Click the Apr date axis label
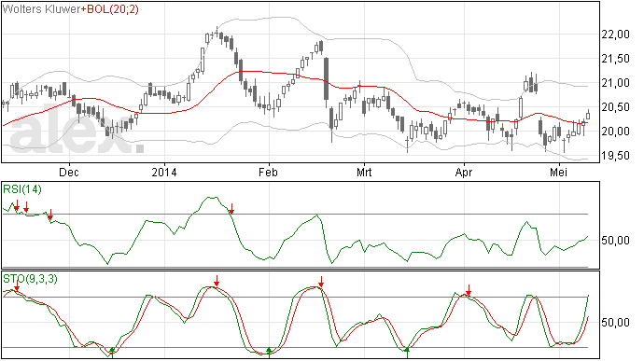 click(464, 172)
